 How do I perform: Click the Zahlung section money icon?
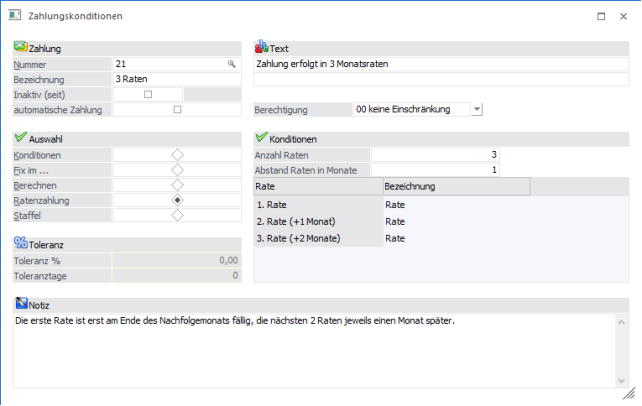click(20, 47)
